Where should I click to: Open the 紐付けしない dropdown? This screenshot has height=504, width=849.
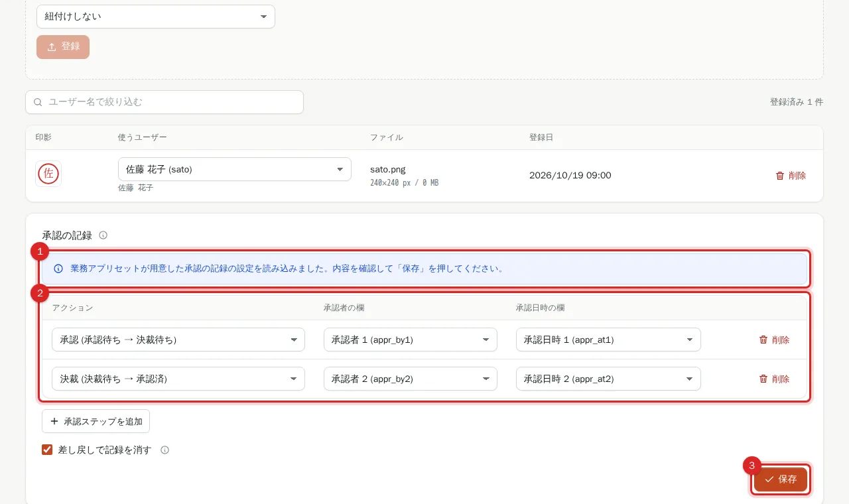(156, 17)
